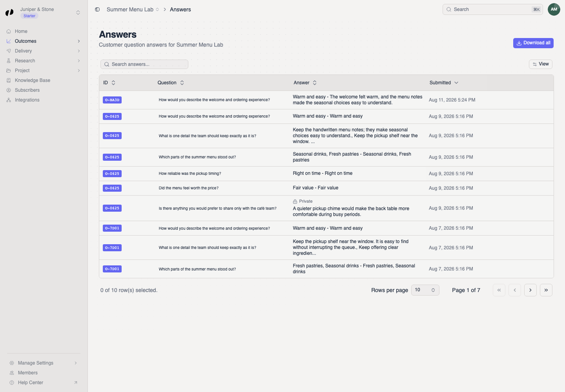Click the Download all button
Screen dimensions: 565x392
click(x=533, y=43)
